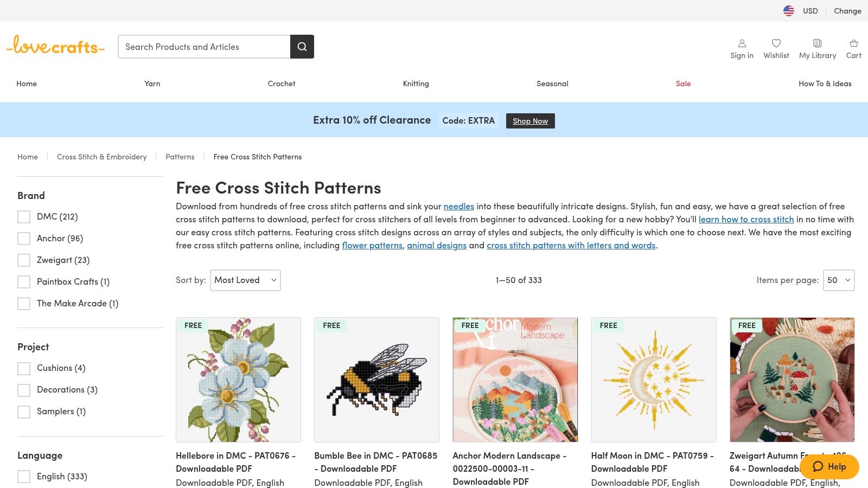Open the Wishlist heart icon
Screen dimensions: 868x488
776,43
